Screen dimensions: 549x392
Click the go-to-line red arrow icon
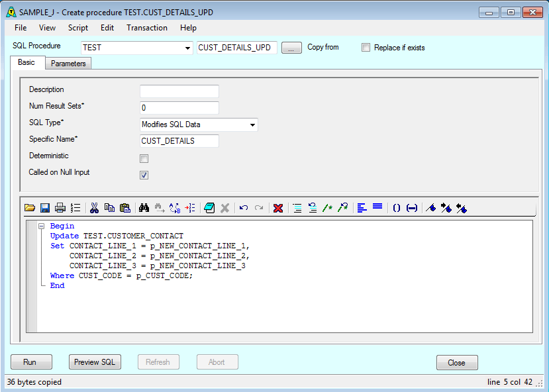click(x=190, y=208)
